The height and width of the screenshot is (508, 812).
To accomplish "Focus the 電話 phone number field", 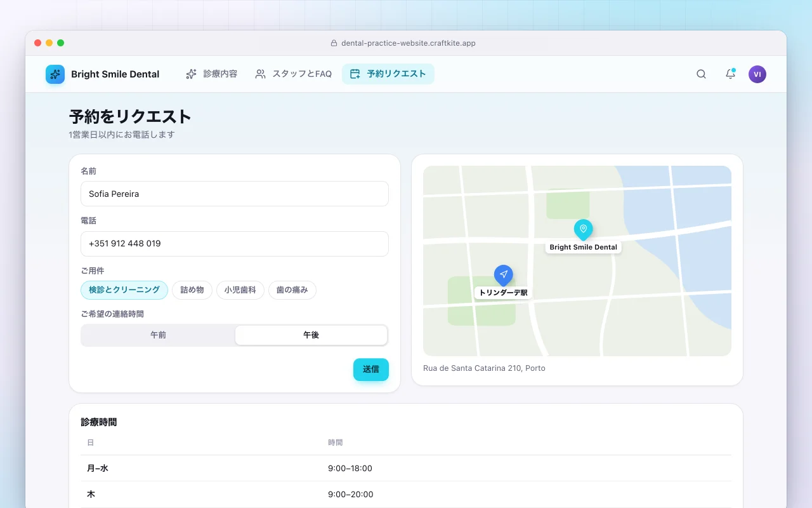I will point(235,244).
